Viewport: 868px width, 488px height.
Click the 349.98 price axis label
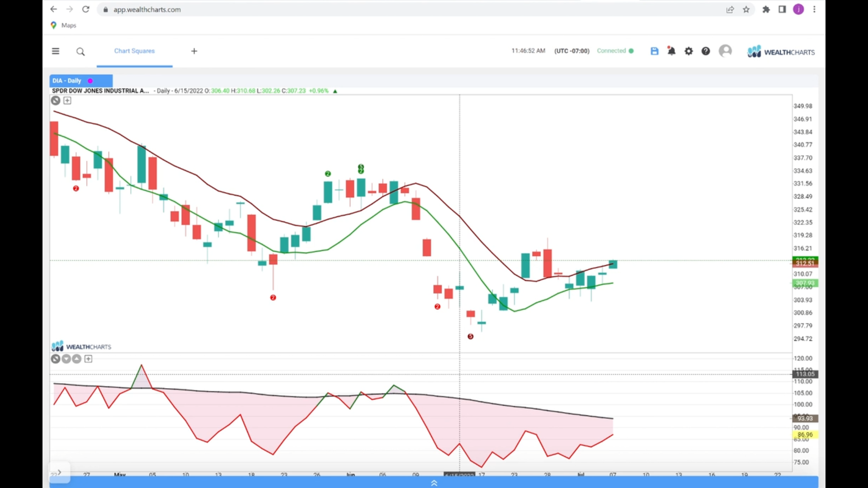803,106
